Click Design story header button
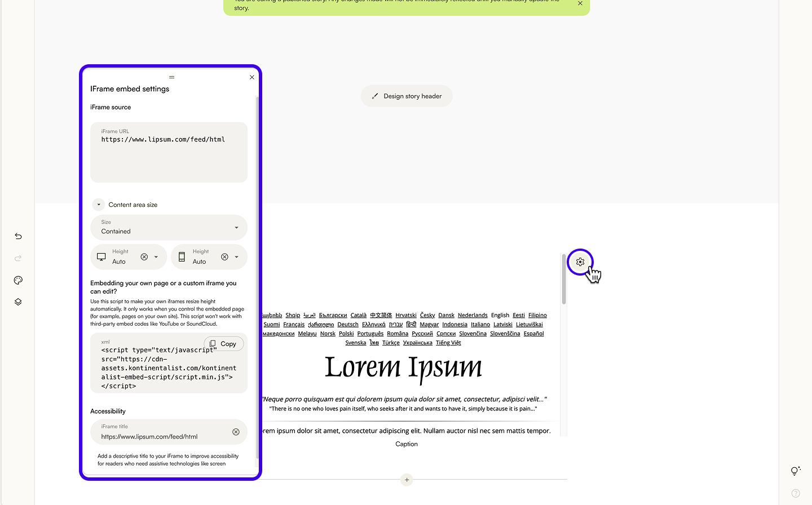The width and height of the screenshot is (812, 505). click(x=407, y=96)
